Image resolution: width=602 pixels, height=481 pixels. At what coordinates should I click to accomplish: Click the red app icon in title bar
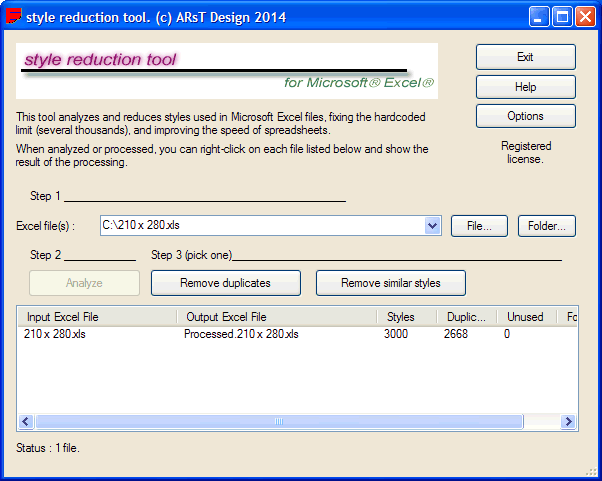[13, 17]
